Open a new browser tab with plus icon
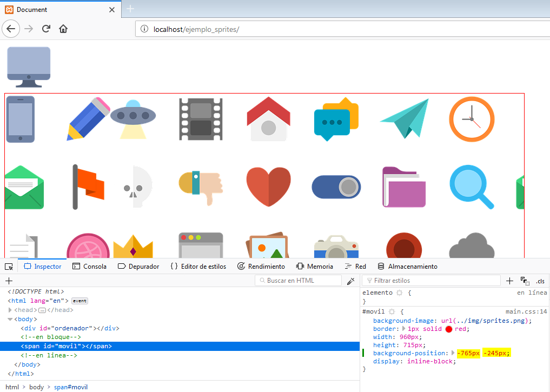Viewport: 550px width, 392px height. (130, 9)
